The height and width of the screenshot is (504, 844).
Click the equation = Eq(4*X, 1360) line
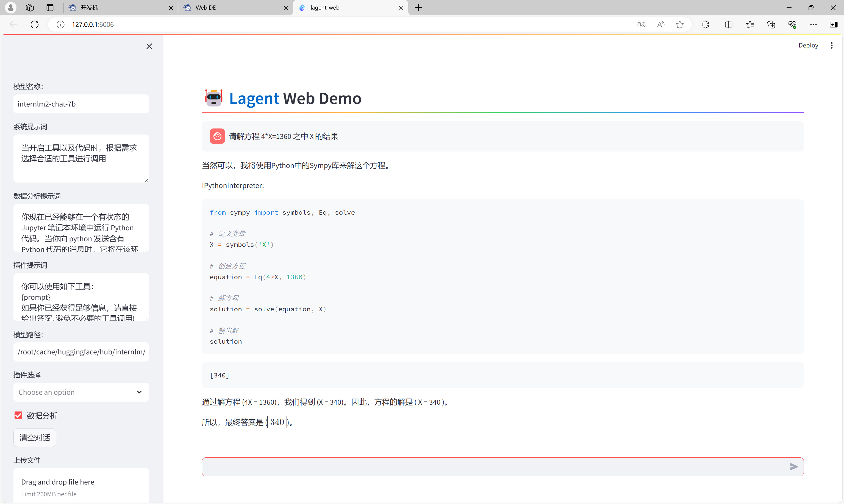click(x=258, y=277)
